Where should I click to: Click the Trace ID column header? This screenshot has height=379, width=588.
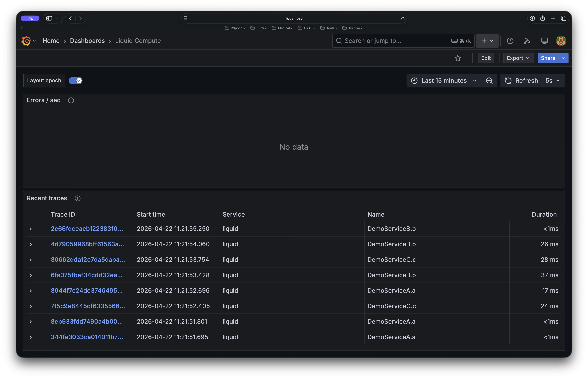click(x=63, y=215)
